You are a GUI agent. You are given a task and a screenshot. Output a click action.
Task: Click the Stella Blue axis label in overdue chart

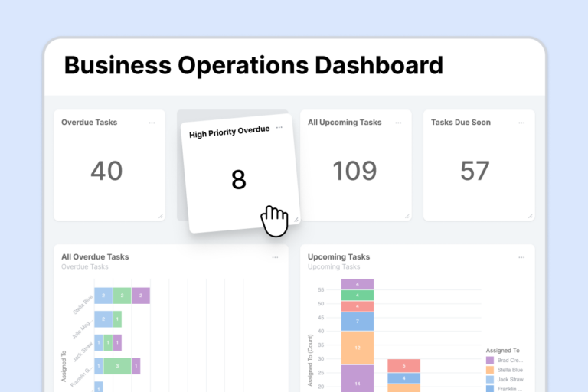83,305
